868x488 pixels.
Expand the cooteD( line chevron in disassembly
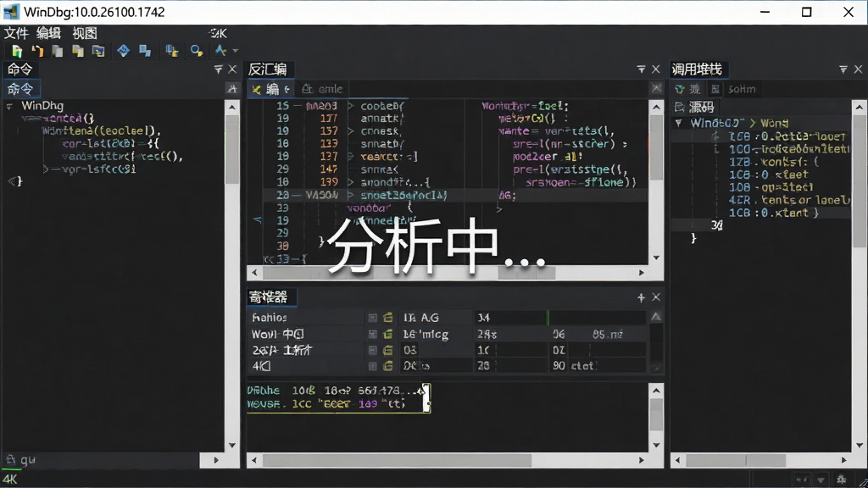(x=351, y=105)
